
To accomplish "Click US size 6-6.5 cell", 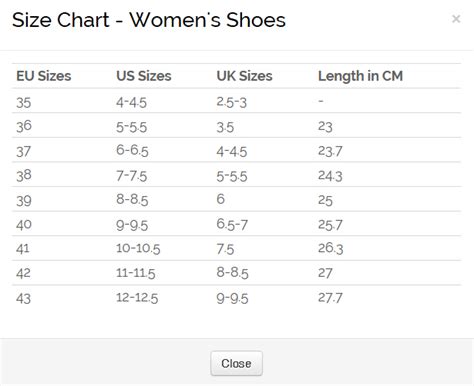I will [x=132, y=151].
